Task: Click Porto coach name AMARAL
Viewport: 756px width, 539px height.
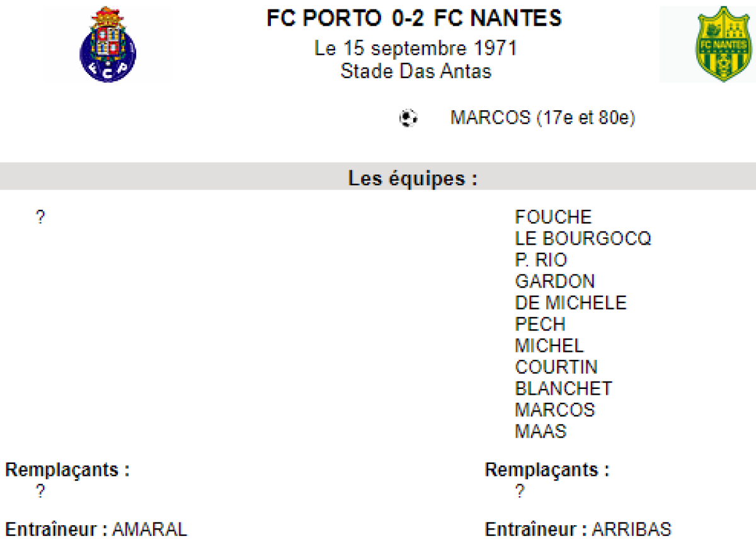Action: point(149,529)
